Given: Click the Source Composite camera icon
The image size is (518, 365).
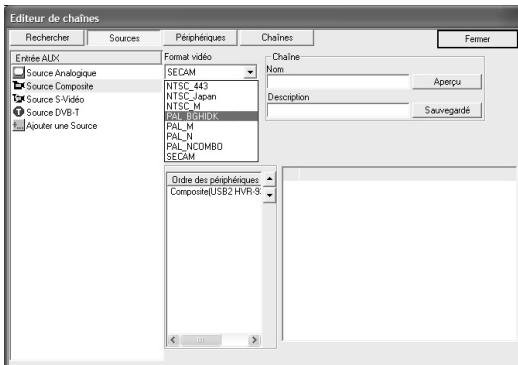Looking at the screenshot, I should tap(19, 86).
